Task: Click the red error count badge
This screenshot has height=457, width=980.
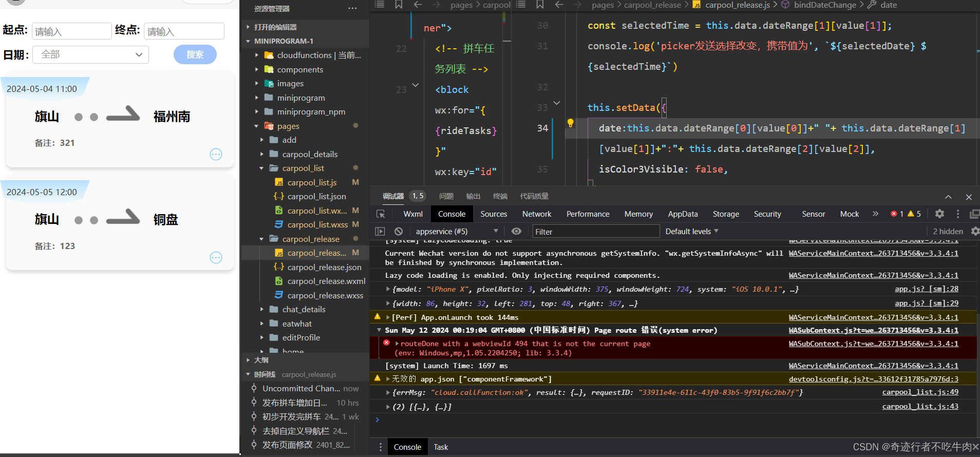Action: coord(897,214)
